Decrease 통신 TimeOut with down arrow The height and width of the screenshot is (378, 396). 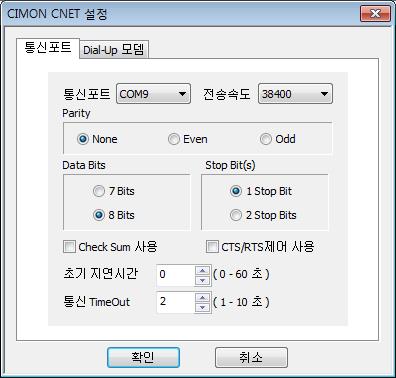(x=202, y=308)
